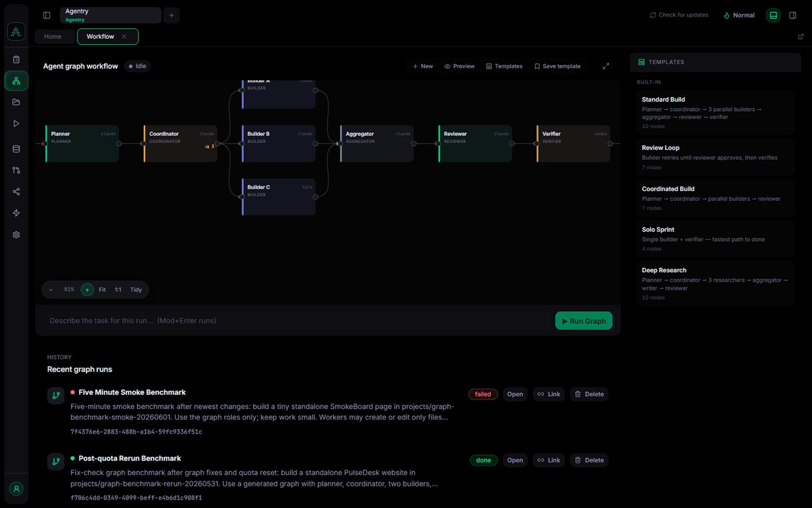Click the Run Graph button
812x508 pixels.
tap(583, 321)
